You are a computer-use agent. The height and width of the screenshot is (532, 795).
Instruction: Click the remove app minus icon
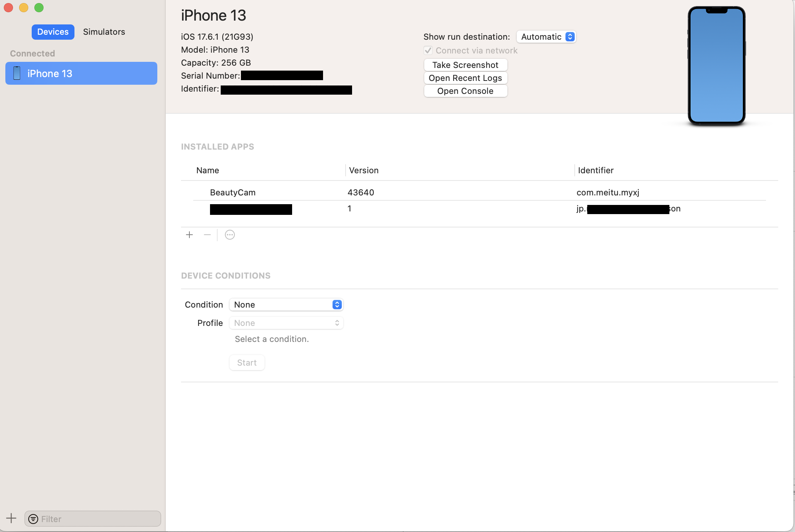207,235
